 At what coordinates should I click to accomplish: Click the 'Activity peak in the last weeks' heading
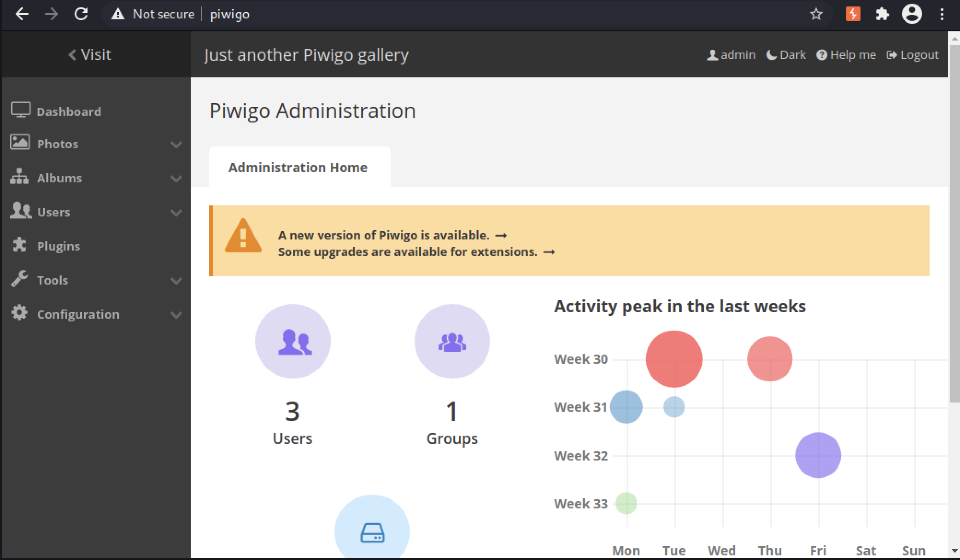[x=680, y=306]
